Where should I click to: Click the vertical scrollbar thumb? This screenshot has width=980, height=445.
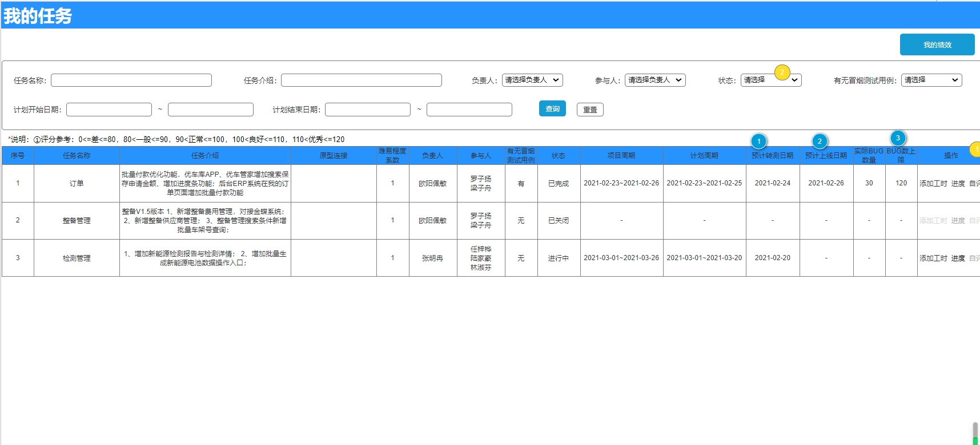(975, 433)
